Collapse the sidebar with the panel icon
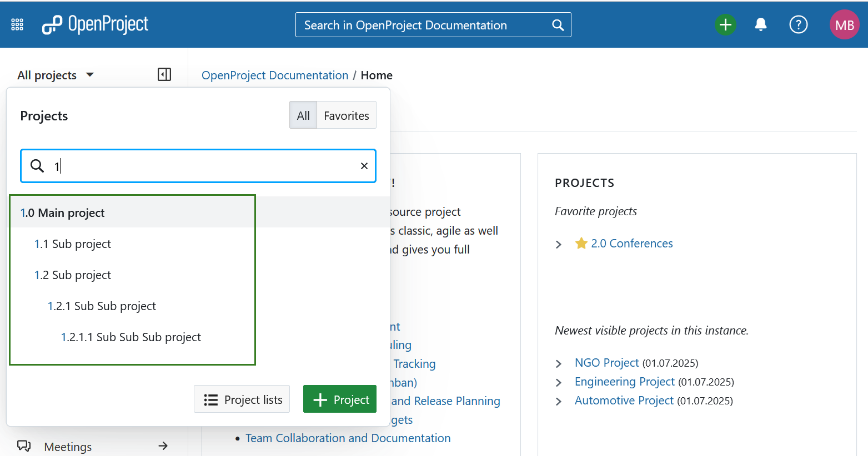868x456 pixels. (x=164, y=74)
